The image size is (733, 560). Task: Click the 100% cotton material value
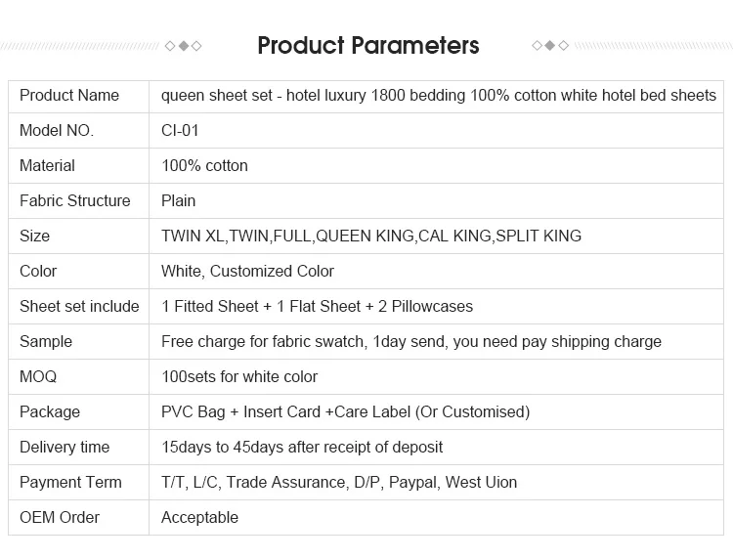pyautogui.click(x=204, y=166)
